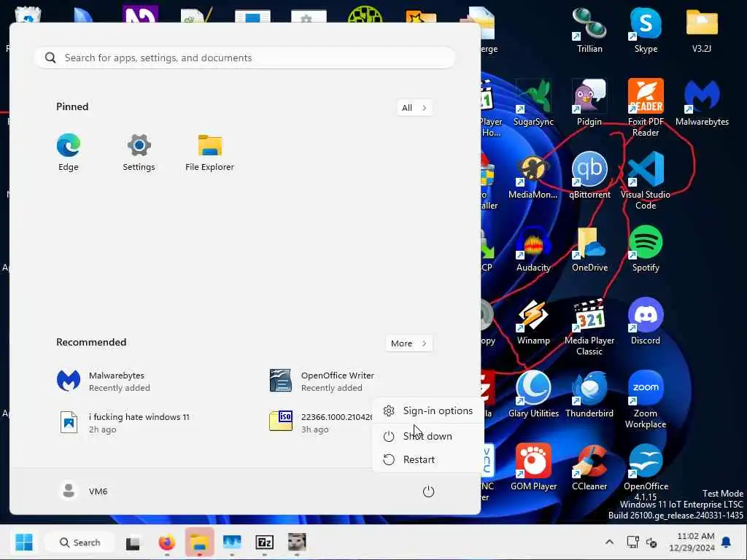
Task: Open Winamp desktop shortcut
Action: coord(533,322)
